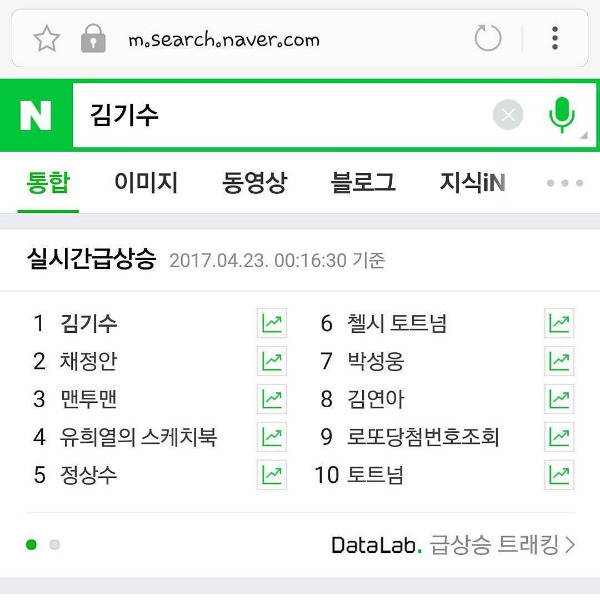Select the 블로그 tab
This screenshot has height=600, width=600.
(363, 183)
